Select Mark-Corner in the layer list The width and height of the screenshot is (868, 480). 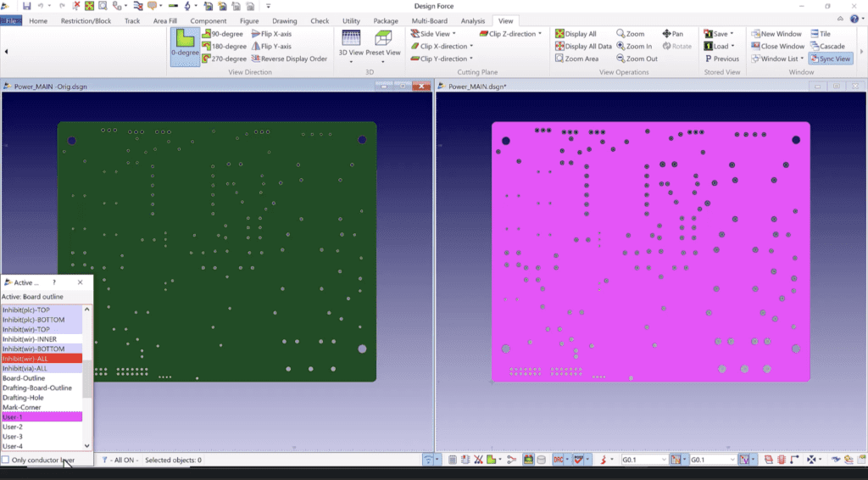(42, 407)
